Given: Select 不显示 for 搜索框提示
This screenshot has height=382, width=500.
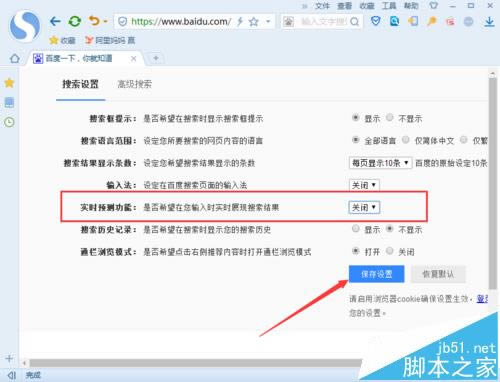Looking at the screenshot, I should (x=390, y=117).
